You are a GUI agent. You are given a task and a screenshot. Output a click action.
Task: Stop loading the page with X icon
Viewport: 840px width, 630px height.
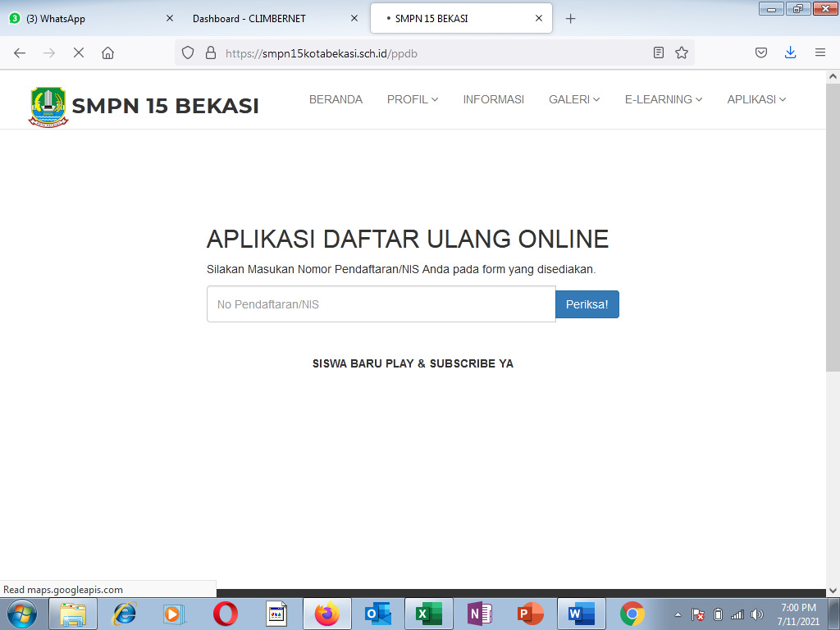[x=79, y=52]
